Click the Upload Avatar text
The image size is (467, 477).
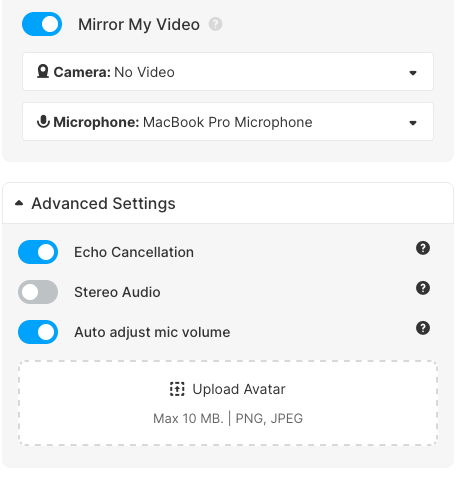point(239,389)
